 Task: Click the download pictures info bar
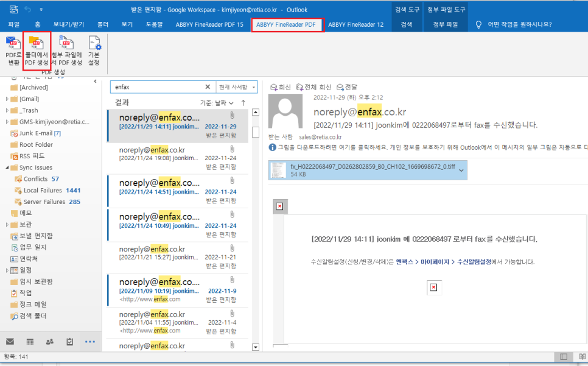428,147
